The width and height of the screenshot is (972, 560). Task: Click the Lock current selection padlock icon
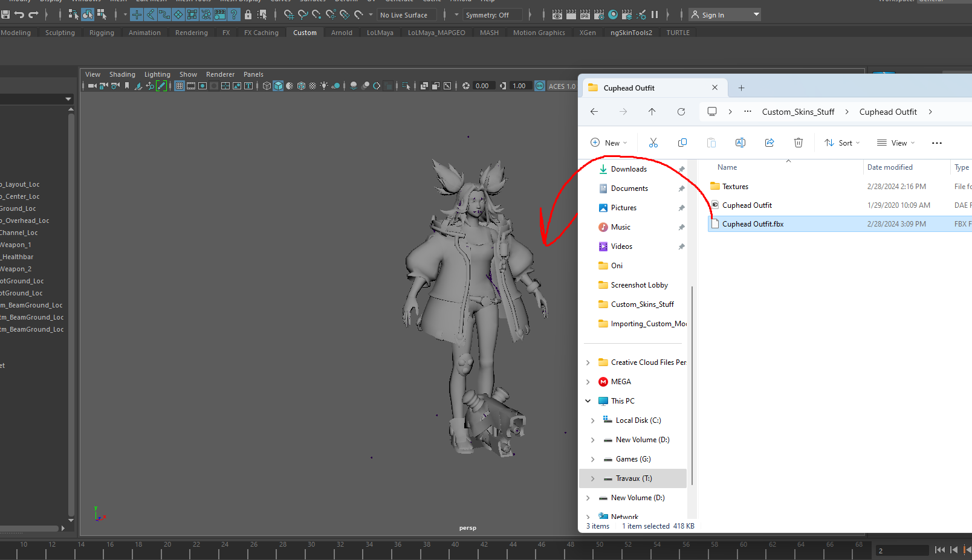(248, 14)
